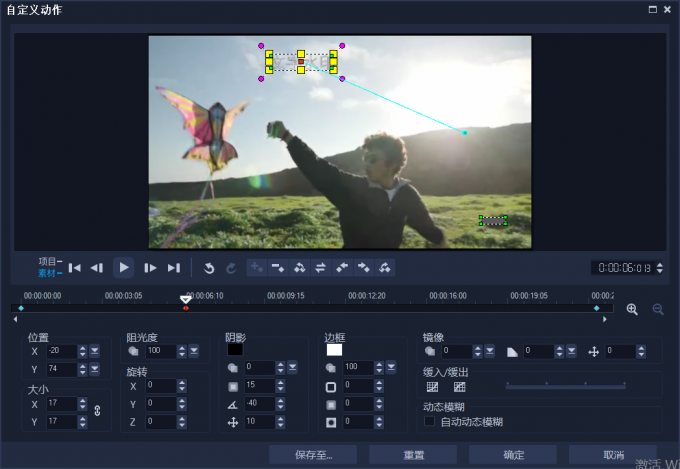This screenshot has width=680, height=469.
Task: Maximize the 自定义动作 window
Action: tap(653, 9)
